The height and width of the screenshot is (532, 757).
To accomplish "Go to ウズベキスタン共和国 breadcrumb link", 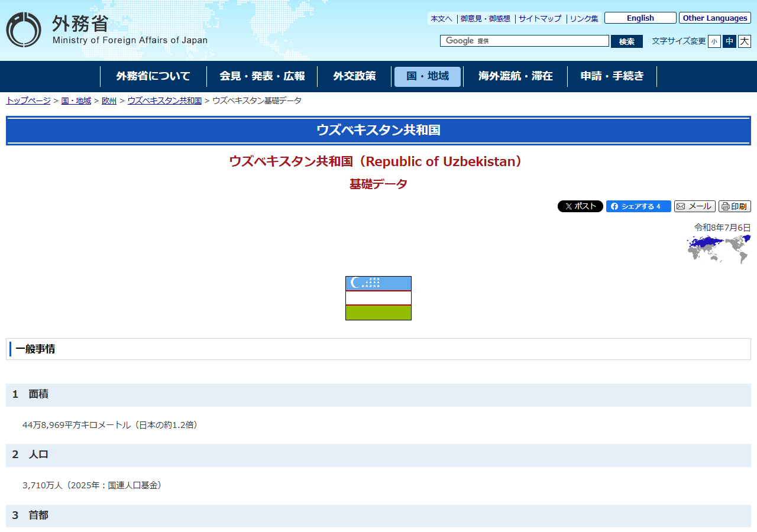I will tap(164, 100).
